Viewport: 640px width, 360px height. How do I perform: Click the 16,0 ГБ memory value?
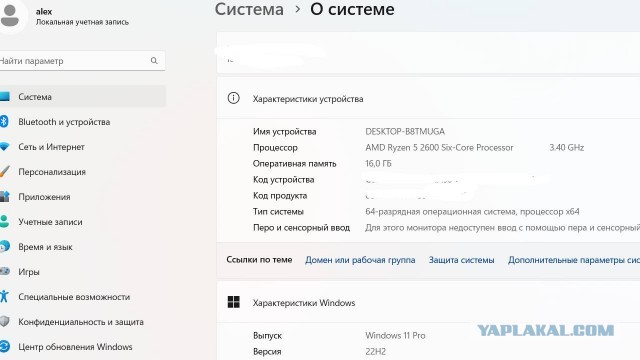pyautogui.click(x=378, y=163)
